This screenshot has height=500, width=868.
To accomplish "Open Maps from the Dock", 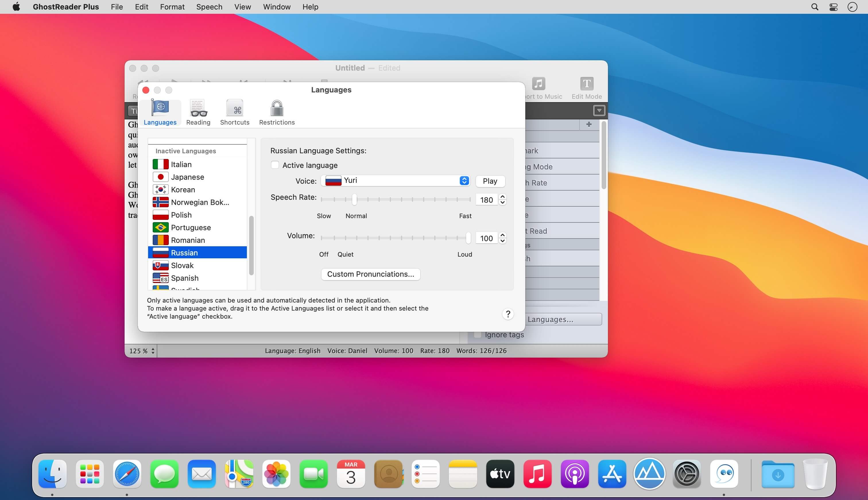I will (x=239, y=474).
